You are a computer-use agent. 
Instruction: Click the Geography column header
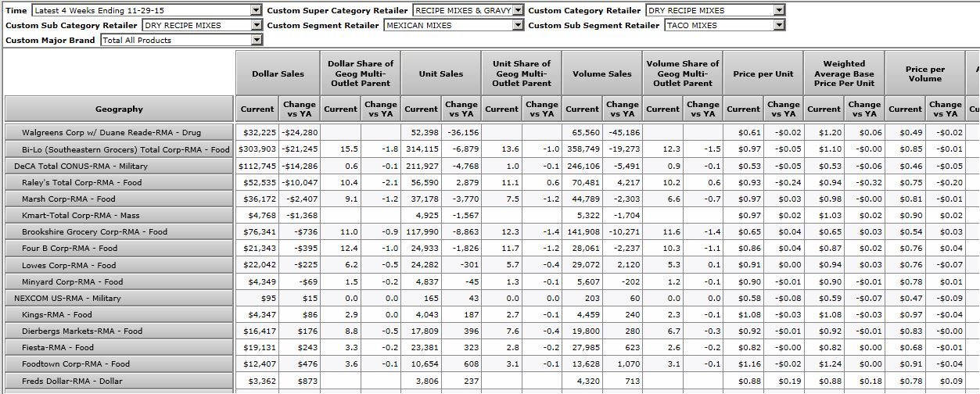coord(119,109)
